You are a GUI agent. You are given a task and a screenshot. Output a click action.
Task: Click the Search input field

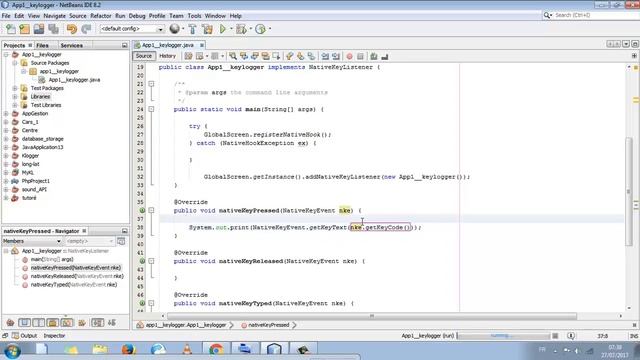tap(596, 15)
